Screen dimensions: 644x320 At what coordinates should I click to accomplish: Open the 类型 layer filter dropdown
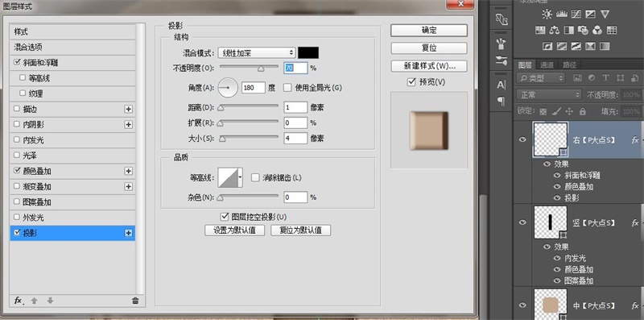[540, 77]
